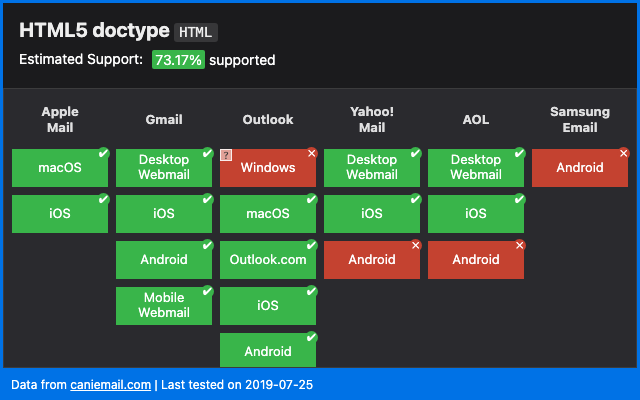Click the red X on Samsung Android
The image size is (640, 400).
click(x=623, y=153)
